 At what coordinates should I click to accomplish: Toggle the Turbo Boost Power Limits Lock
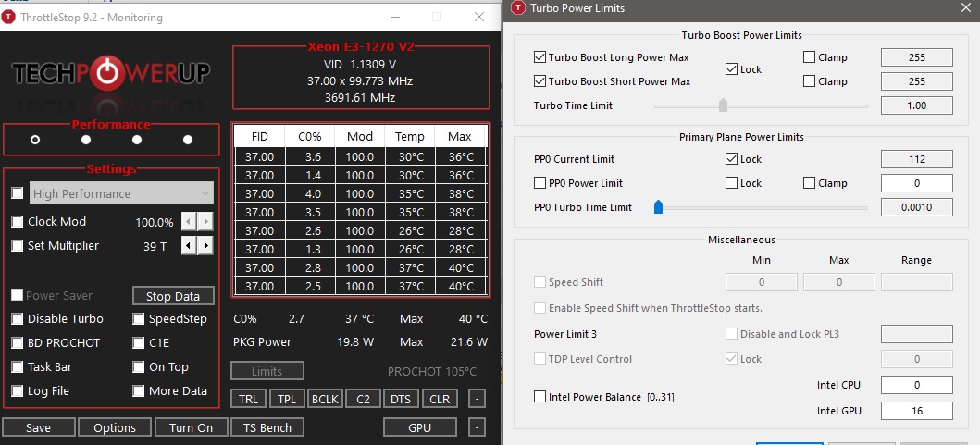(x=732, y=69)
